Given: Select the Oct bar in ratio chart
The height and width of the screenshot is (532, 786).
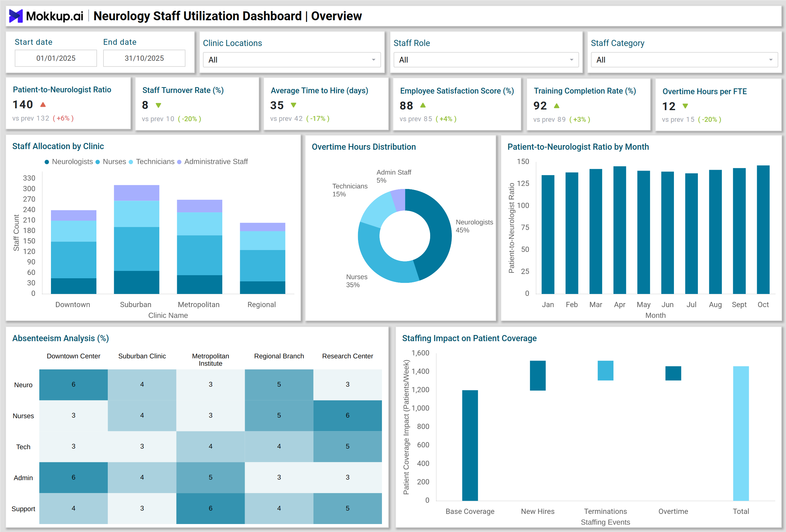Looking at the screenshot, I should [763, 229].
